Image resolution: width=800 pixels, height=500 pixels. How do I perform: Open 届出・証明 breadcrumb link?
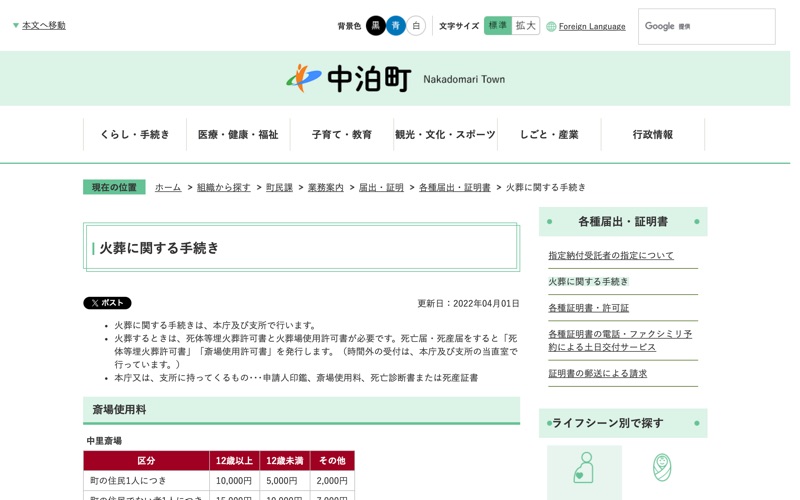[x=381, y=187]
